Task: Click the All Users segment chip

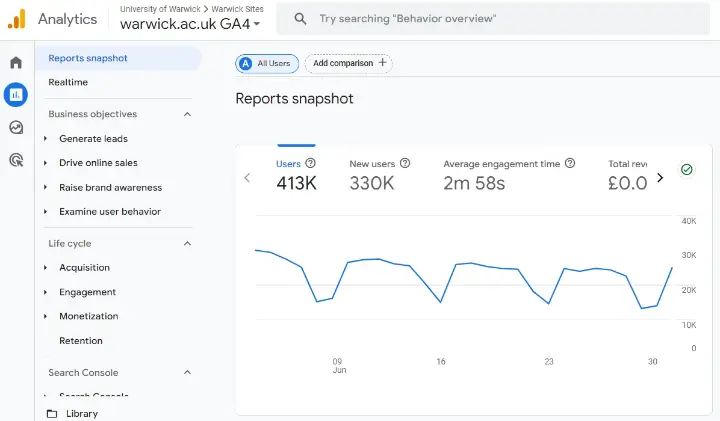Action: 266,63
